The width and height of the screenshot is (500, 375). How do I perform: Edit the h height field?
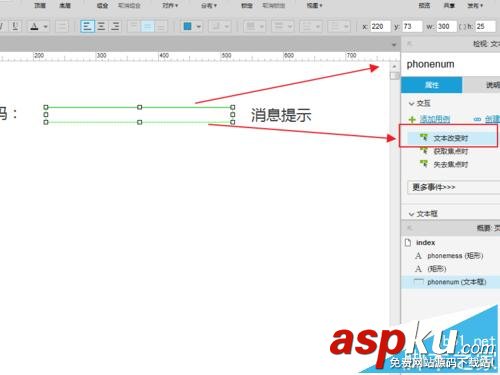(485, 26)
